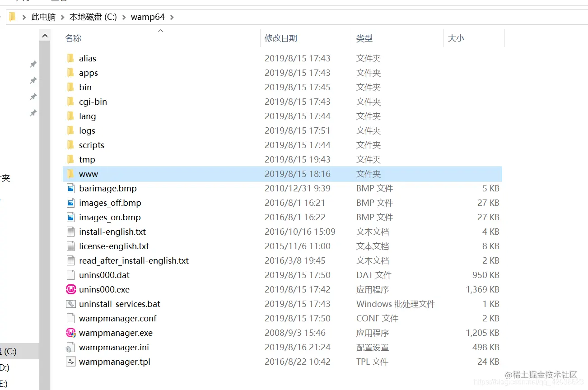Click the bin folder icon
The width and height of the screenshot is (588, 390).
70,87
